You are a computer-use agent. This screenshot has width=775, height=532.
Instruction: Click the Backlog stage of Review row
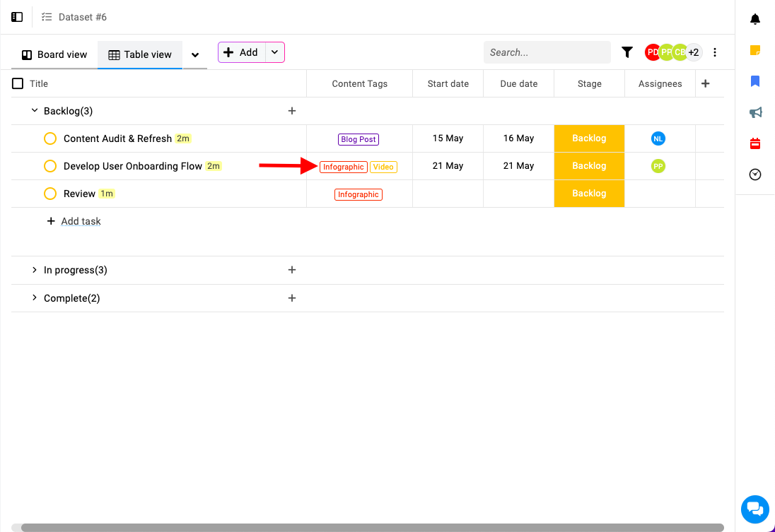click(589, 194)
